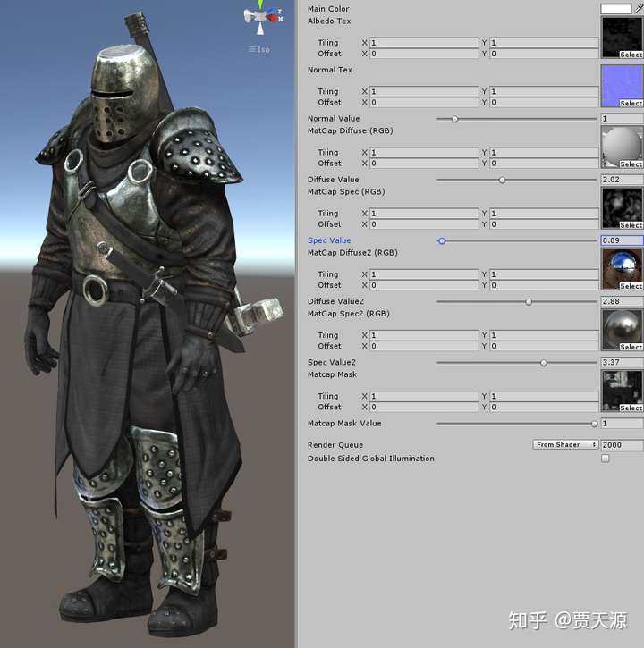Select a texture for MatCap Spec2 (RGB)
644x648 pixels.
coord(631,347)
